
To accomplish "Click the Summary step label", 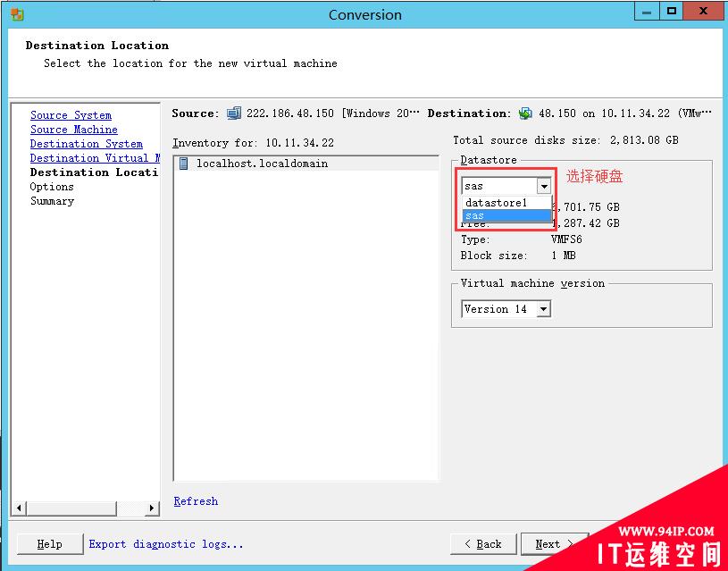I will point(53,201).
